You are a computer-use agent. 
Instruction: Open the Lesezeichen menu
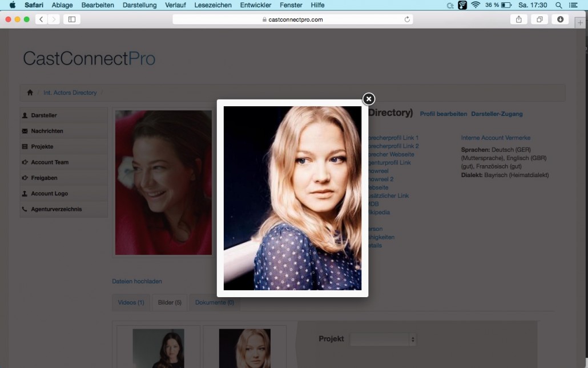(212, 5)
